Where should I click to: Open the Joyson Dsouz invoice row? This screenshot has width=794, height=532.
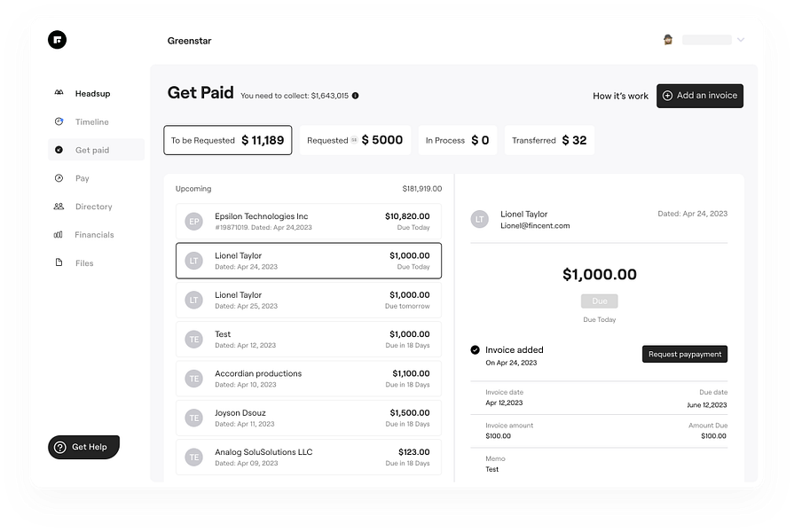pyautogui.click(x=308, y=418)
